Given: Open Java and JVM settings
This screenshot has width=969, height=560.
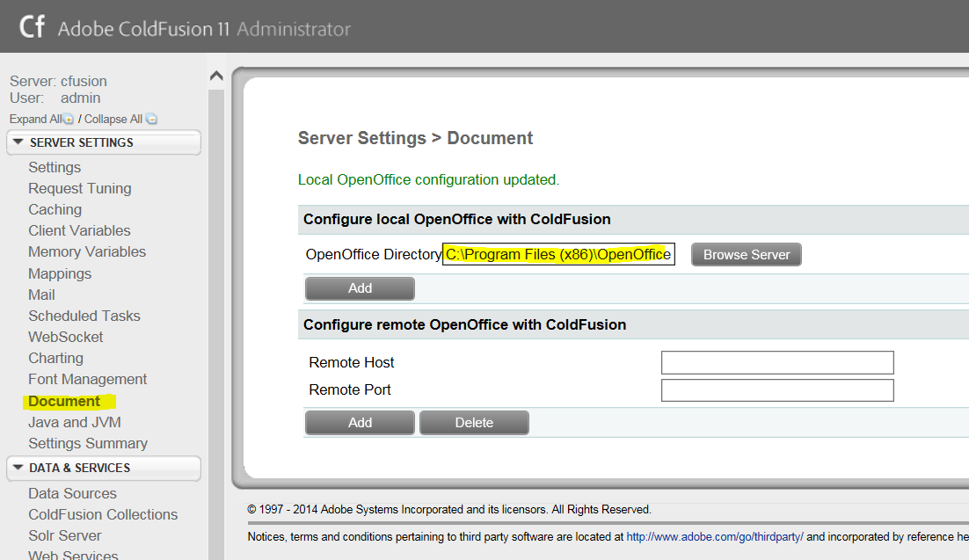Looking at the screenshot, I should coord(75,422).
